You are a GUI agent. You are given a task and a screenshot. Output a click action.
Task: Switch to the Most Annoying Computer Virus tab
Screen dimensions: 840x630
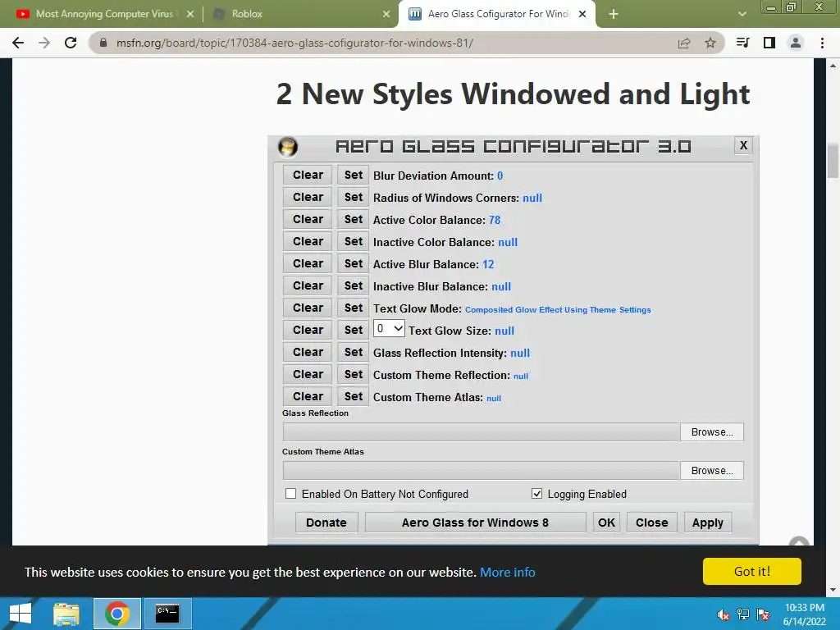104,14
